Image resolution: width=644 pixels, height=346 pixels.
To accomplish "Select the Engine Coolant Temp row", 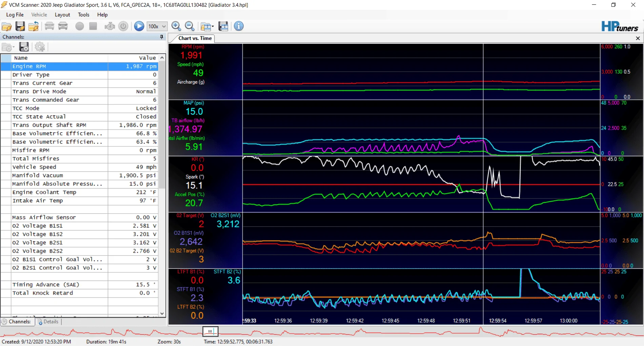I will 79,192.
